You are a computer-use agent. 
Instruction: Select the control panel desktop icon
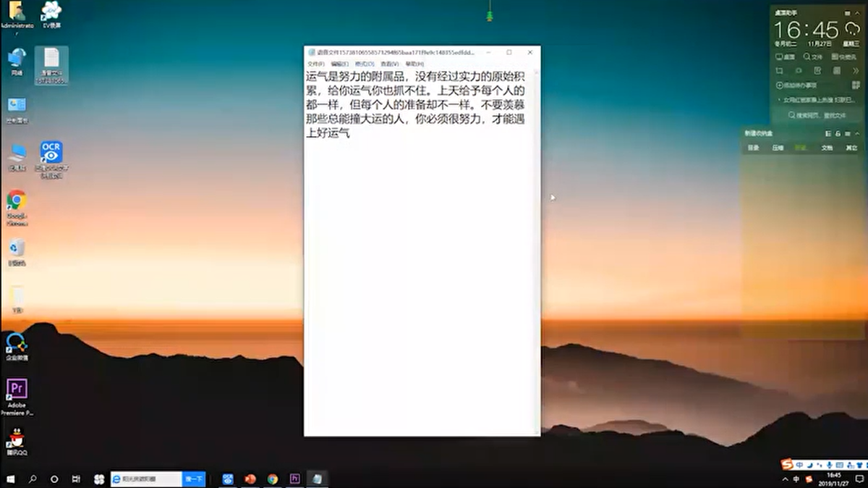pos(17,111)
